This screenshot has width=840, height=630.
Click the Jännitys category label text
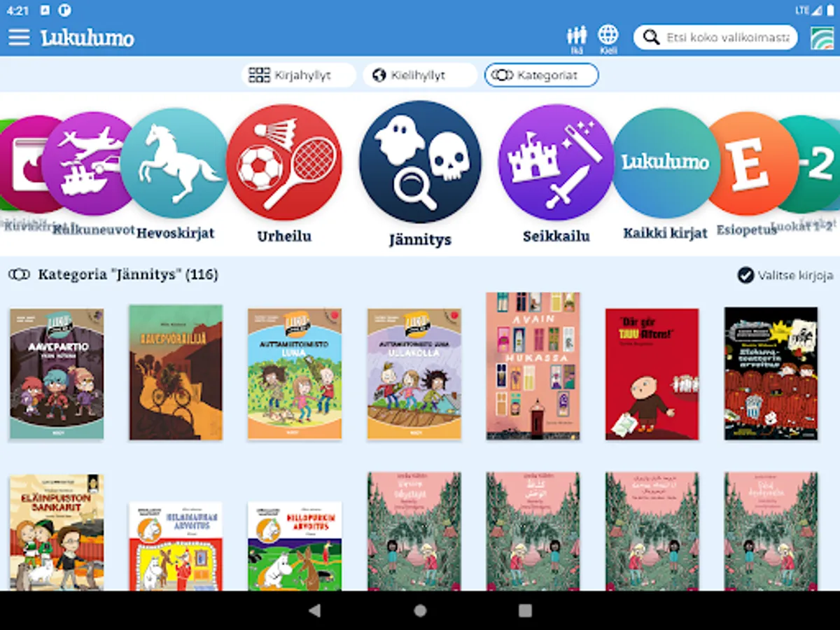click(420, 240)
